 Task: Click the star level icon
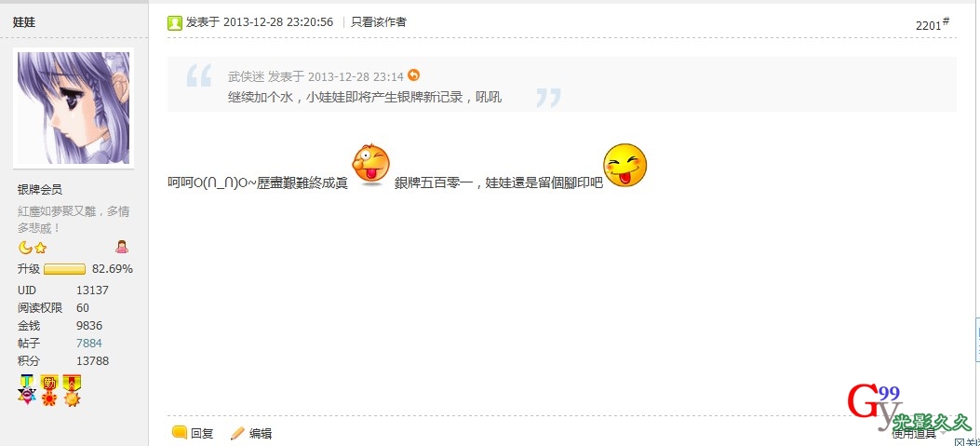coord(41,248)
